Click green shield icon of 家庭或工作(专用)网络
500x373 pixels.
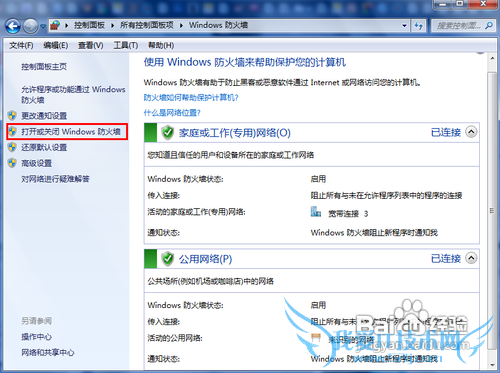tap(168, 133)
